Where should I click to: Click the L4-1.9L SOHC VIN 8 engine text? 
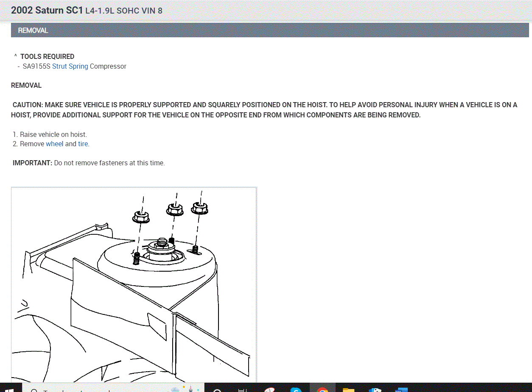(124, 11)
